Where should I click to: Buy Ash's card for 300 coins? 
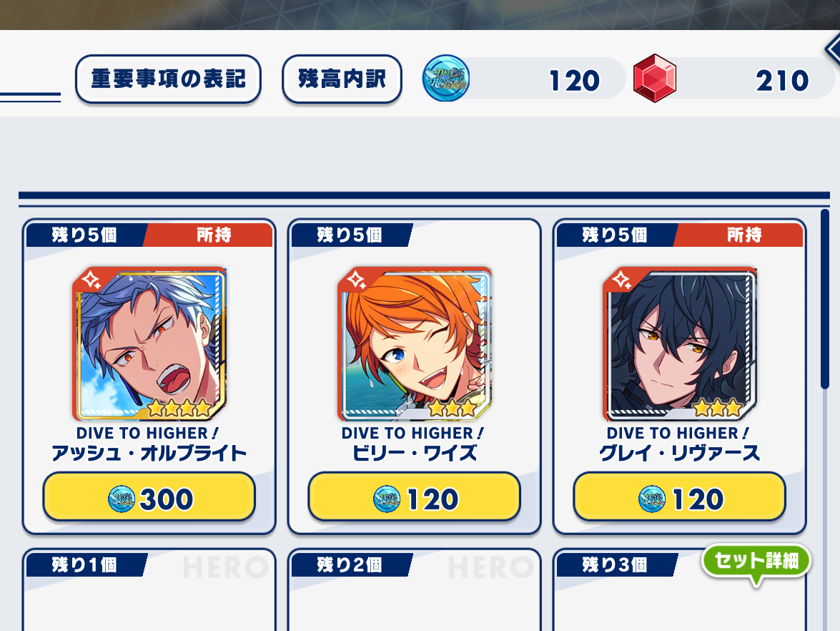pos(149,497)
